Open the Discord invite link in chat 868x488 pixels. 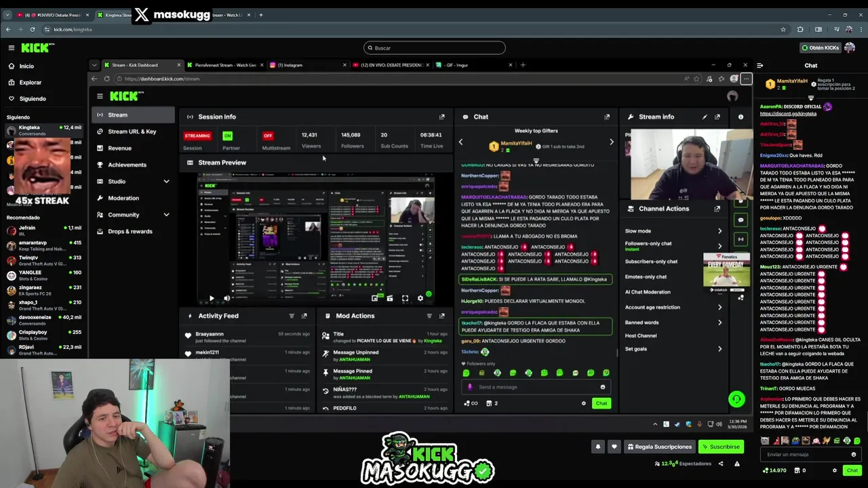(788, 114)
